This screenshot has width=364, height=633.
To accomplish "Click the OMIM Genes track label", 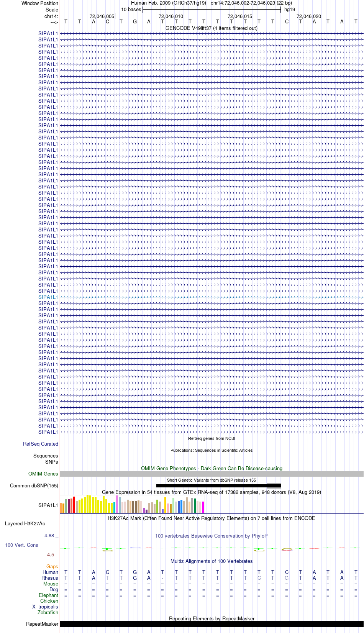I will [43, 474].
